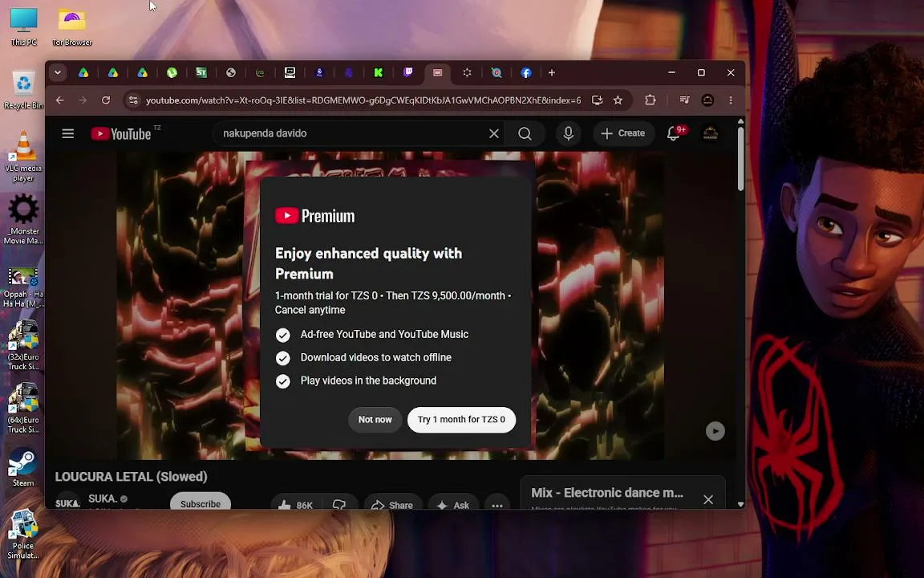The image size is (924, 578).
Task: Go back in the browser
Action: tap(59, 100)
